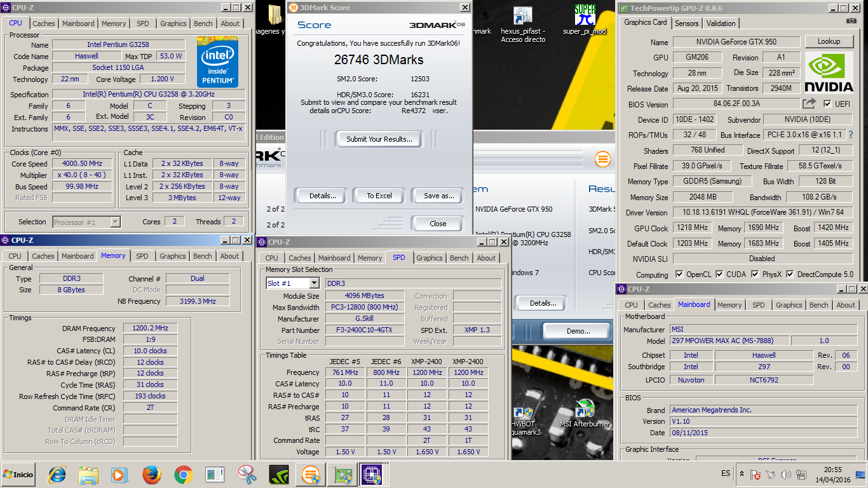
Task: Click the BIOS share arrow icon in GPU-Z
Action: [809, 104]
